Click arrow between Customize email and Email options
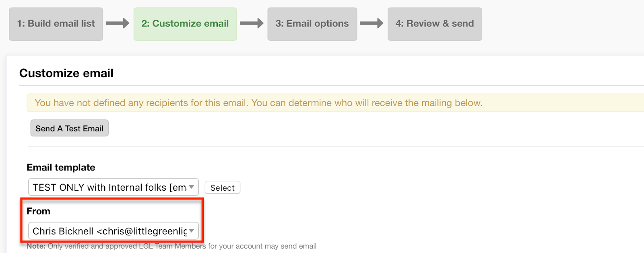Image resolution: width=644 pixels, height=253 pixels. coord(252,23)
